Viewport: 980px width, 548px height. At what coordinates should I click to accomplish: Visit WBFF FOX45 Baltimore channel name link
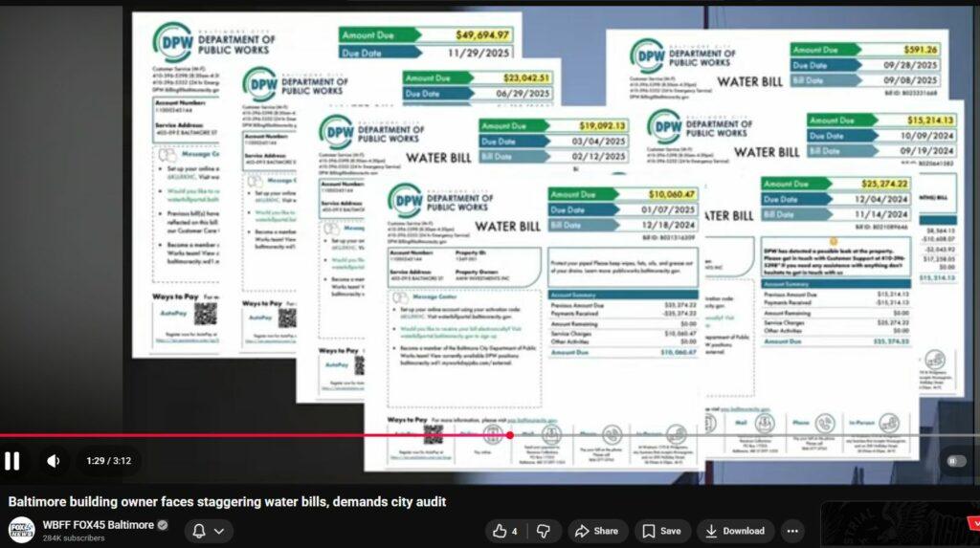click(x=98, y=525)
